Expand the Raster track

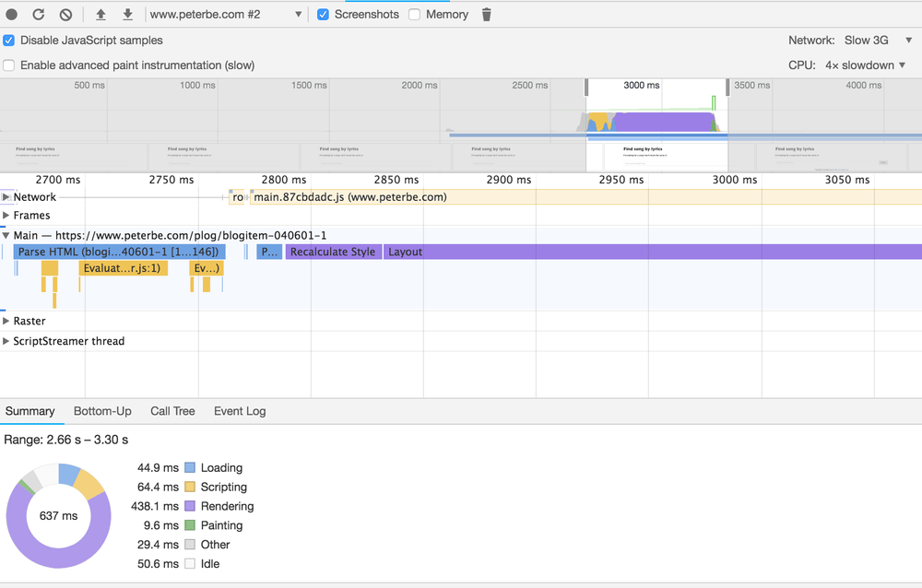tap(6, 322)
